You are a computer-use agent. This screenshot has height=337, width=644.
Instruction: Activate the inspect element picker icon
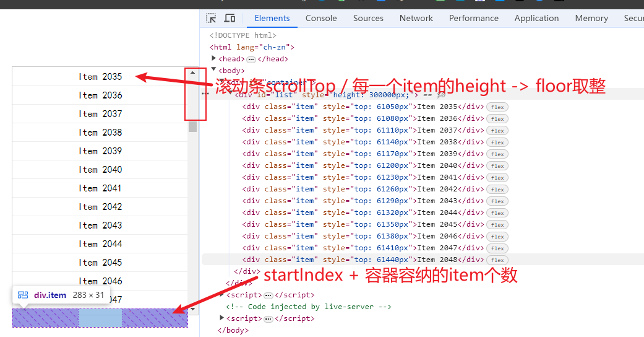click(211, 18)
